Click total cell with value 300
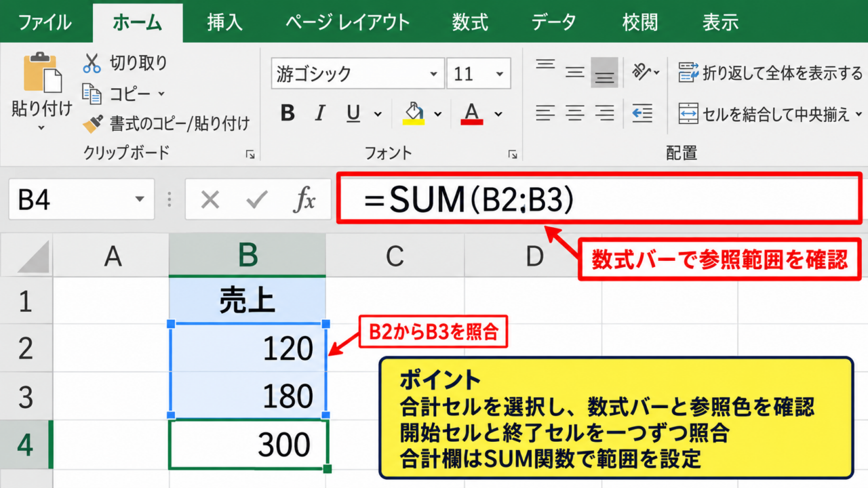 click(x=248, y=444)
